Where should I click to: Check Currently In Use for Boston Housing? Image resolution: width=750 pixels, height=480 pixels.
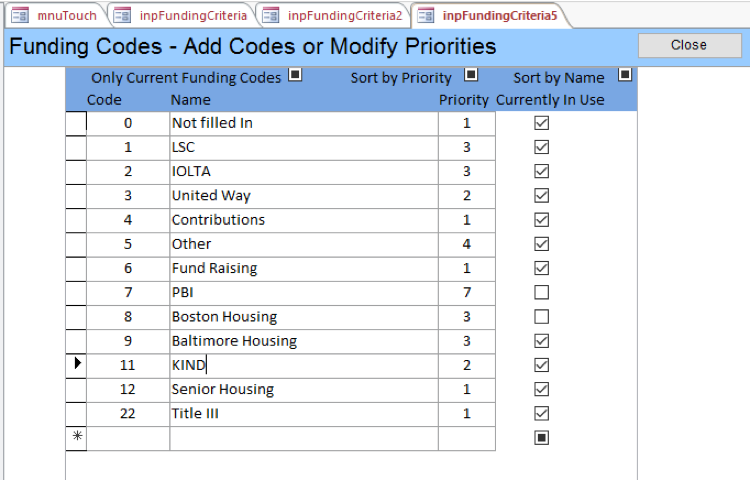pyautogui.click(x=541, y=316)
